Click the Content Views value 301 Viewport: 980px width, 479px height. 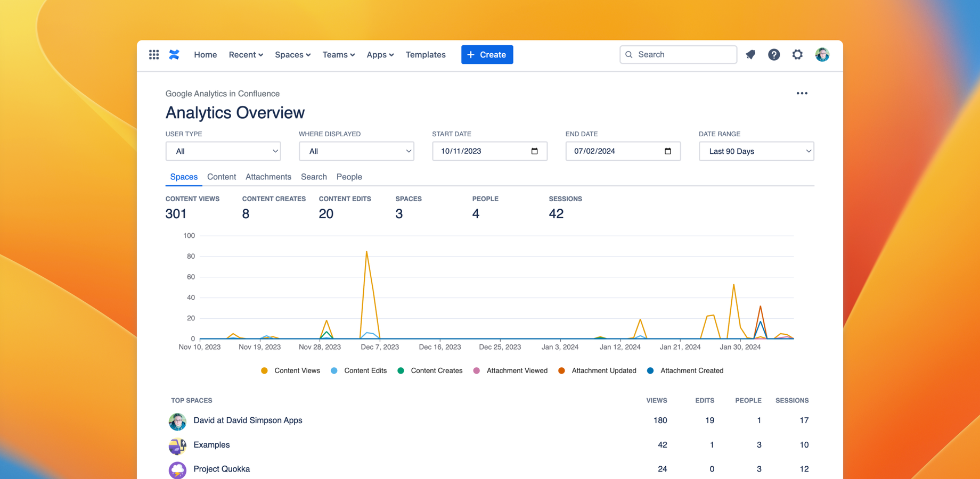pos(176,213)
